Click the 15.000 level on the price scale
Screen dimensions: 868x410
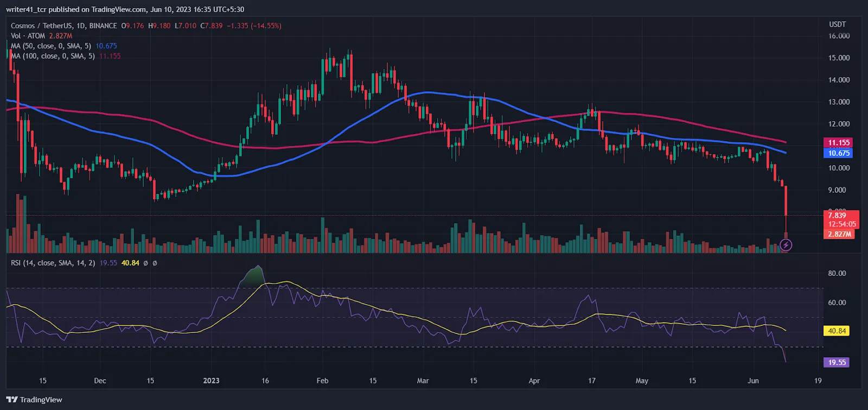(839, 58)
